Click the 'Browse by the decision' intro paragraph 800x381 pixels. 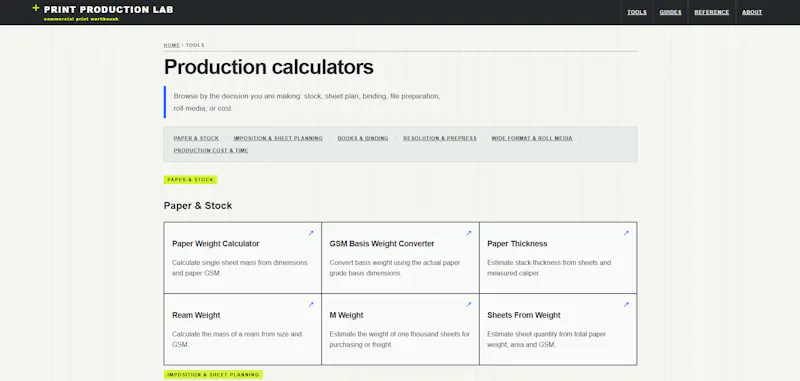(x=307, y=102)
